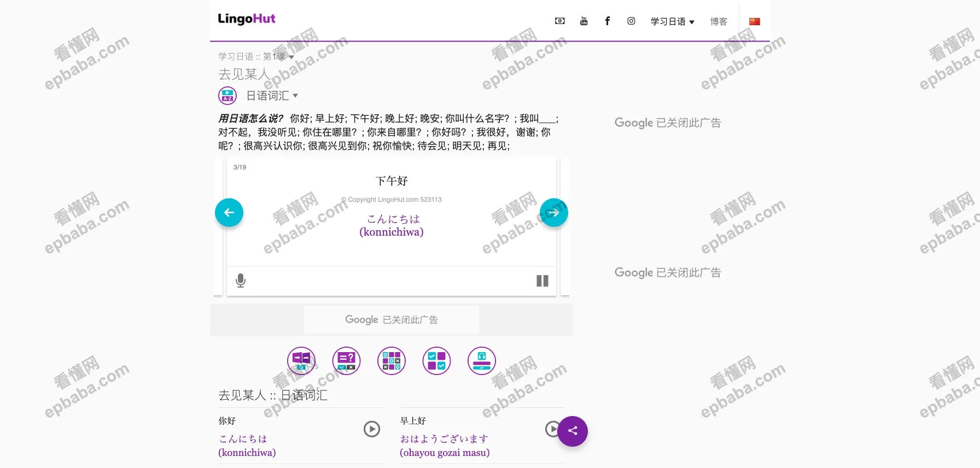This screenshot has width=980, height=468.
Task: Click (ohayou gozai masu) romanization text
Action: pyautogui.click(x=445, y=453)
